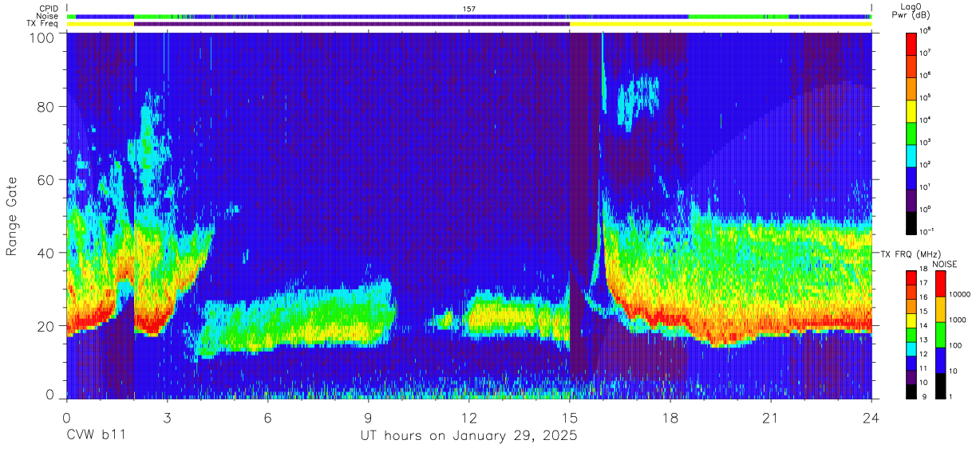The image size is (980, 452).
Task: Click the 'CVW b11' radar beam label
Action: [96, 435]
